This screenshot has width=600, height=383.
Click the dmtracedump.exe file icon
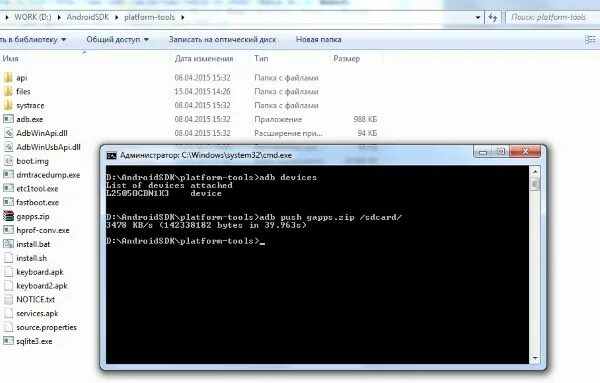pyautogui.click(x=8, y=174)
